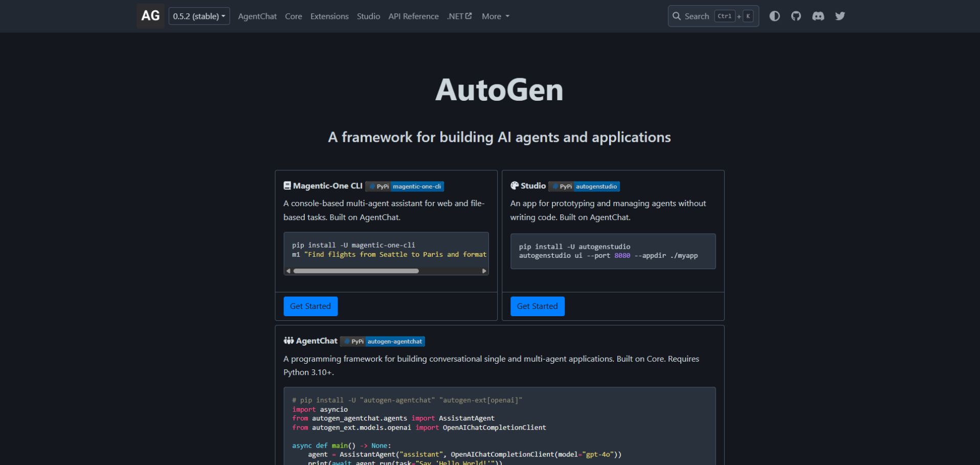Open the Studio nav item
Viewport: 980px width, 465px height.
coord(368,16)
